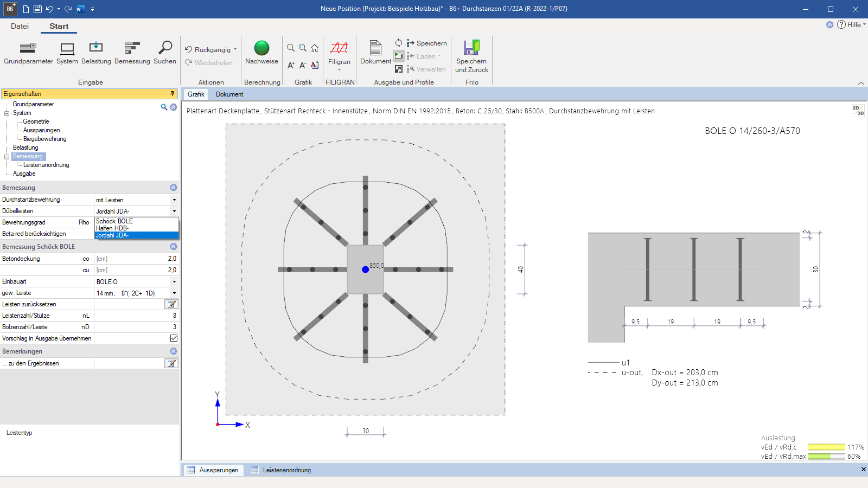The image size is (868, 488).
Task: Create new document via title bar icon
Action: 25,9
